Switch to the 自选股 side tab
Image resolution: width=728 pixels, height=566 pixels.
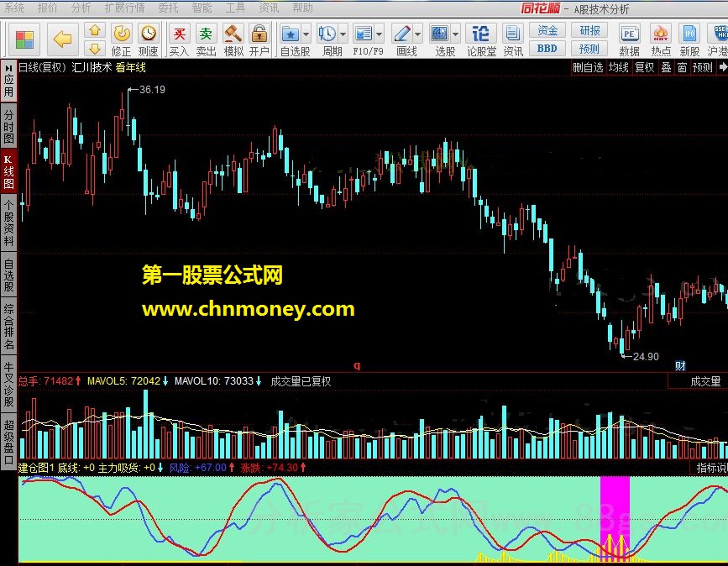click(x=9, y=275)
